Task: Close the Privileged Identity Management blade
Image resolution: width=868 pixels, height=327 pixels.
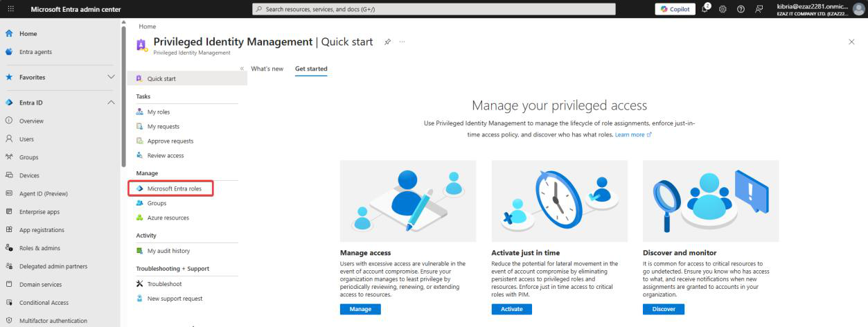Action: point(851,42)
